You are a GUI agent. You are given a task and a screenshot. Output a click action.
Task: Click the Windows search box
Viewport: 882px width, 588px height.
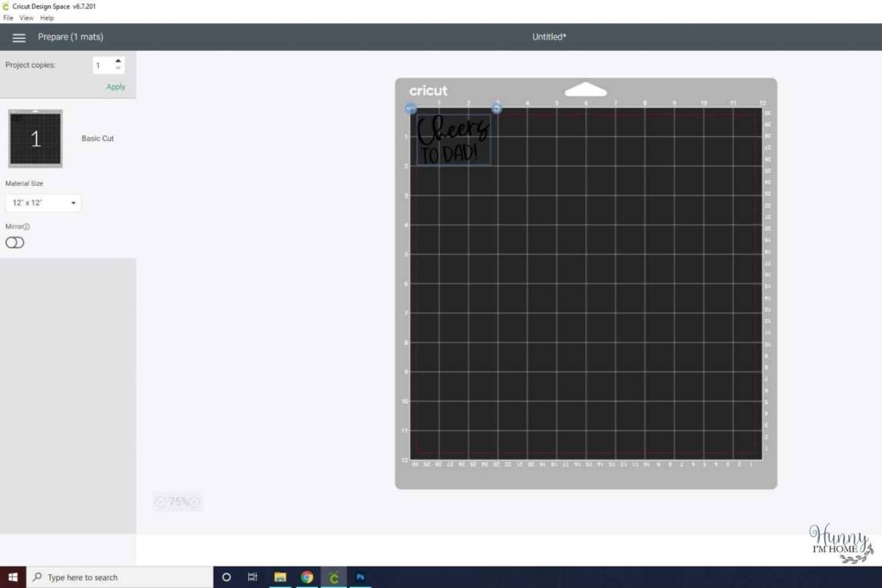pos(120,578)
